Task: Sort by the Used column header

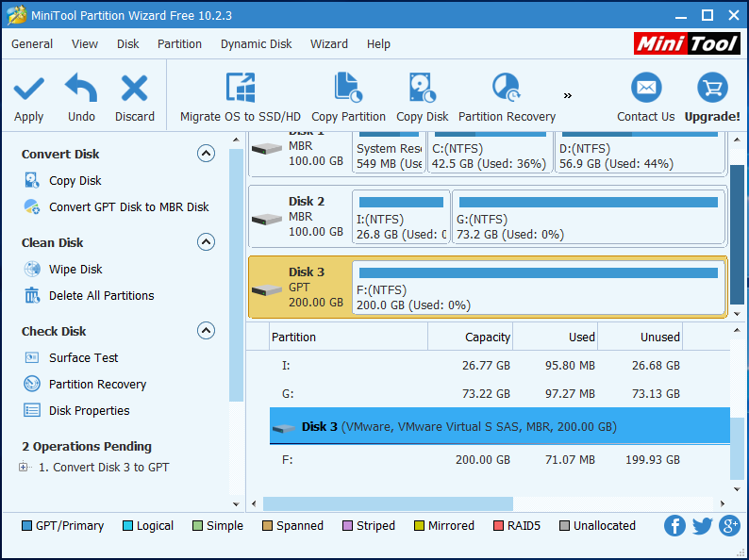Action: (x=555, y=338)
